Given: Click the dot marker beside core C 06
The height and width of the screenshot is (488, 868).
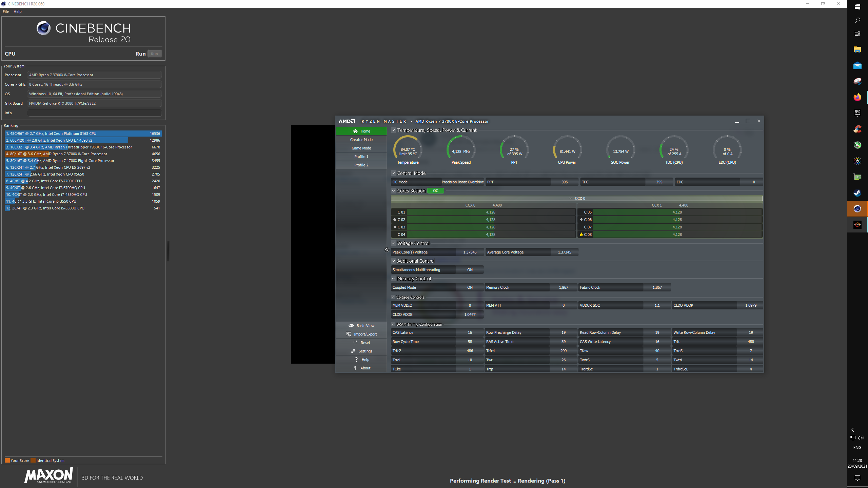Looking at the screenshot, I should (581, 220).
